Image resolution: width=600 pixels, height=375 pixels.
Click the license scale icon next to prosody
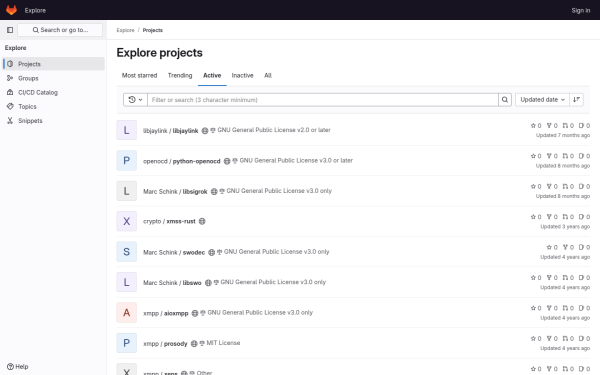pyautogui.click(x=202, y=343)
